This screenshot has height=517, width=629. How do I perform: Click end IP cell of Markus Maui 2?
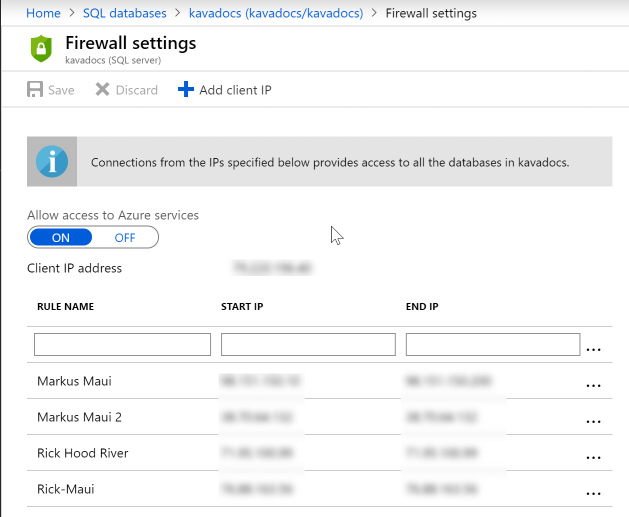tap(442, 417)
